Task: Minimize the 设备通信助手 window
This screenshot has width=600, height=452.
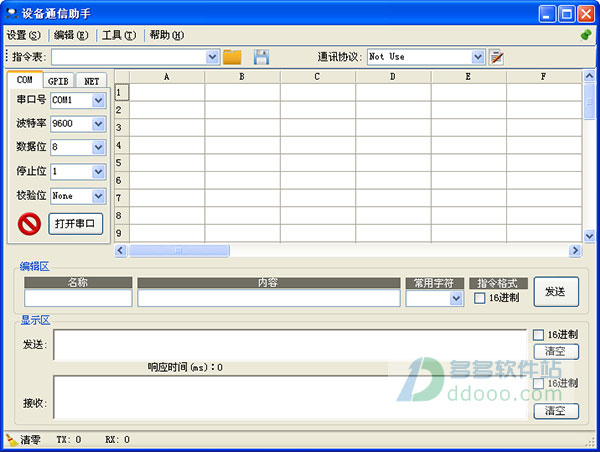Action: (547, 14)
